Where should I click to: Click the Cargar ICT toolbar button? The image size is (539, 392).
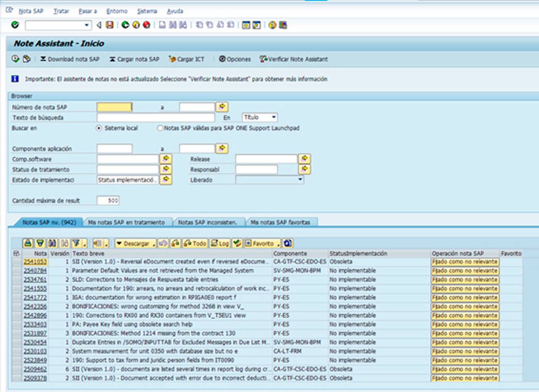tap(187, 59)
